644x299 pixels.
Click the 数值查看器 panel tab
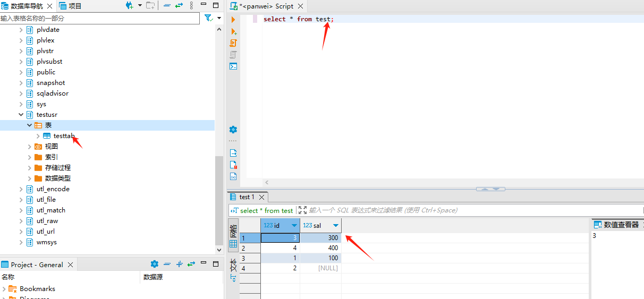point(616,225)
